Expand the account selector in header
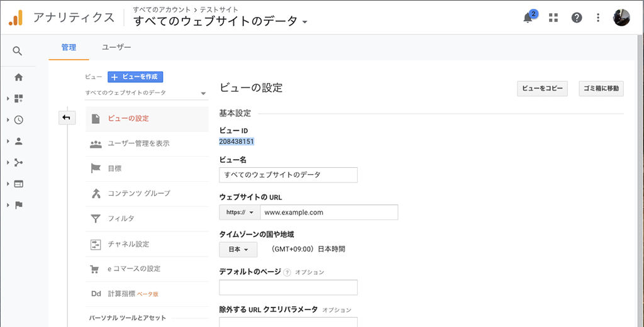Screen dimensions: 644x327 [x=220, y=21]
